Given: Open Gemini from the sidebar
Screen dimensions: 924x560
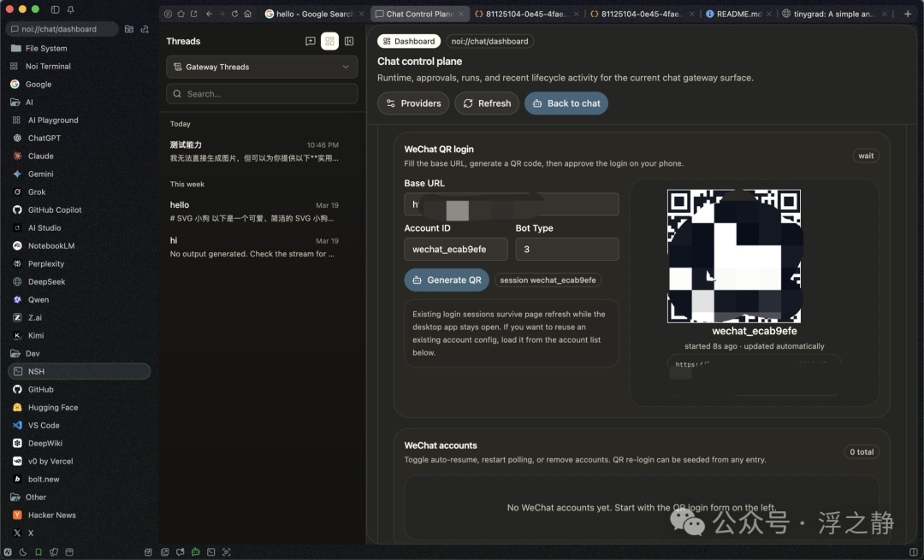Looking at the screenshot, I should pos(41,174).
